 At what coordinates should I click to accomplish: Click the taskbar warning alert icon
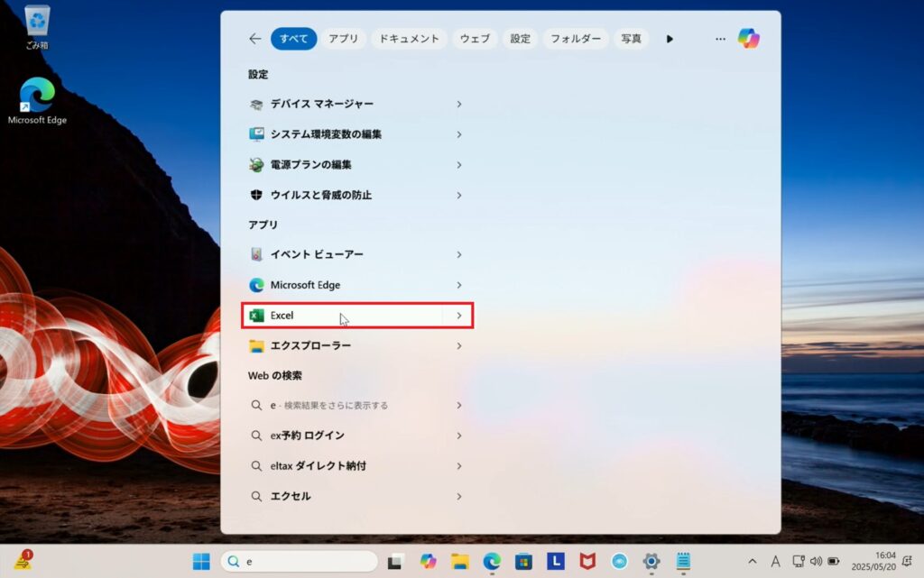[x=23, y=560]
